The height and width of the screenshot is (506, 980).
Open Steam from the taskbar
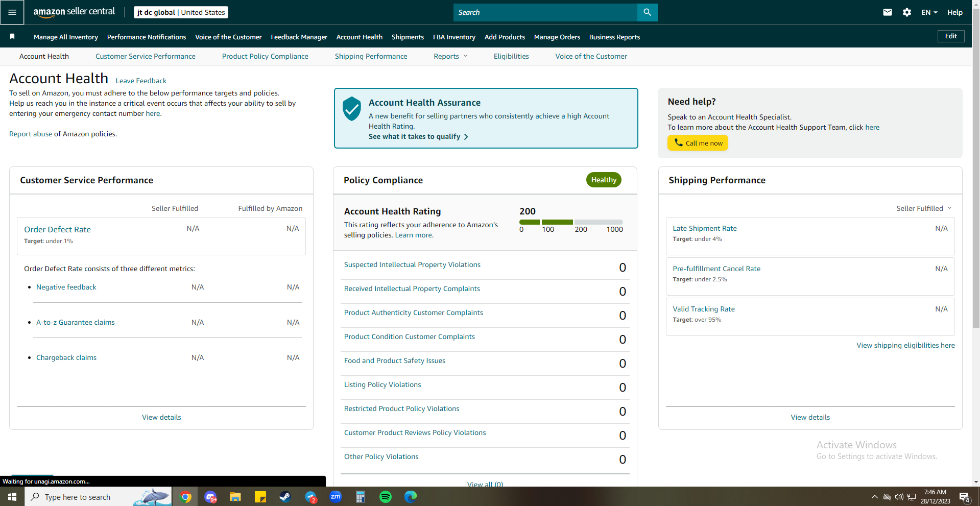(285, 497)
